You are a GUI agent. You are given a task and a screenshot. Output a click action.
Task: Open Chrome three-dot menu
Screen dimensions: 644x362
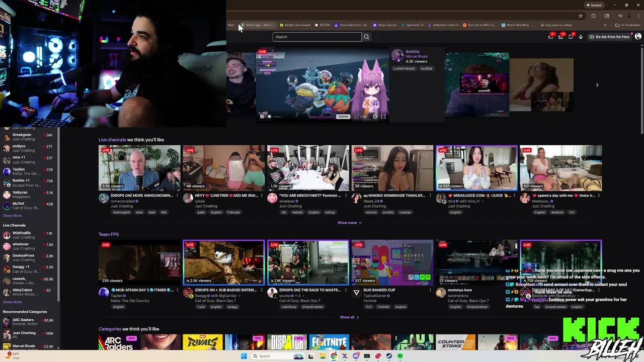tap(638, 16)
